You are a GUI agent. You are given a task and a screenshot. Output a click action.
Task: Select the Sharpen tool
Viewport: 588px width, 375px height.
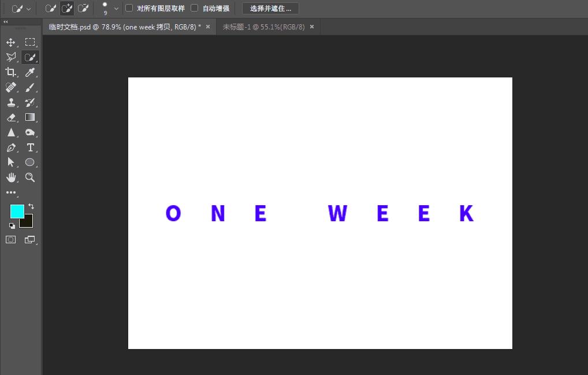coord(11,132)
